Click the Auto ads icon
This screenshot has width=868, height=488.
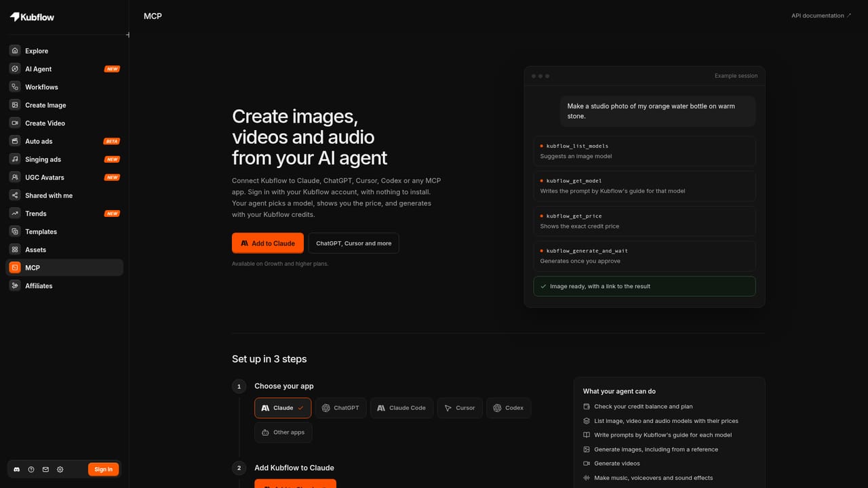pyautogui.click(x=15, y=141)
